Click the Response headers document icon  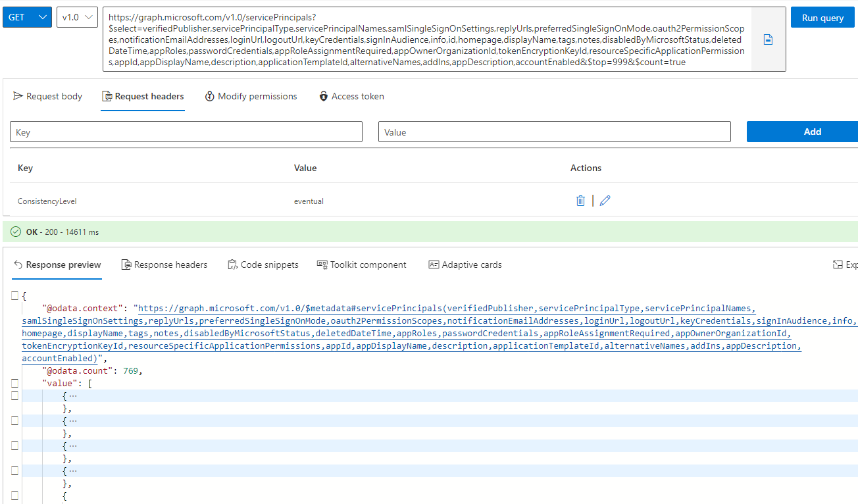[x=126, y=265]
